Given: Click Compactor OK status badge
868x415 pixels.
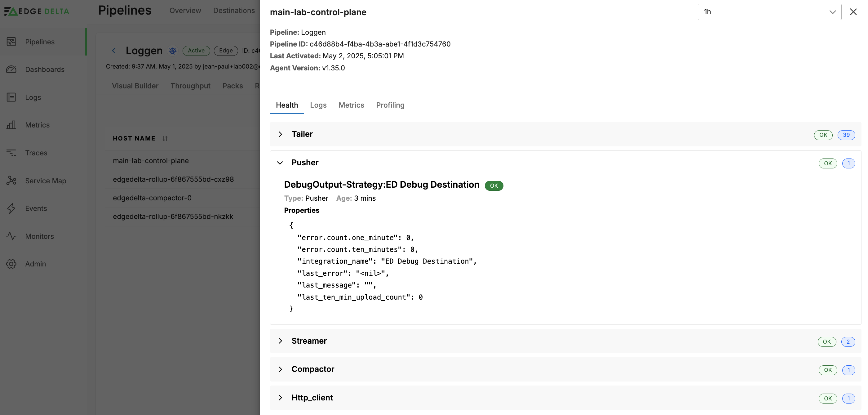Looking at the screenshot, I should (x=828, y=370).
